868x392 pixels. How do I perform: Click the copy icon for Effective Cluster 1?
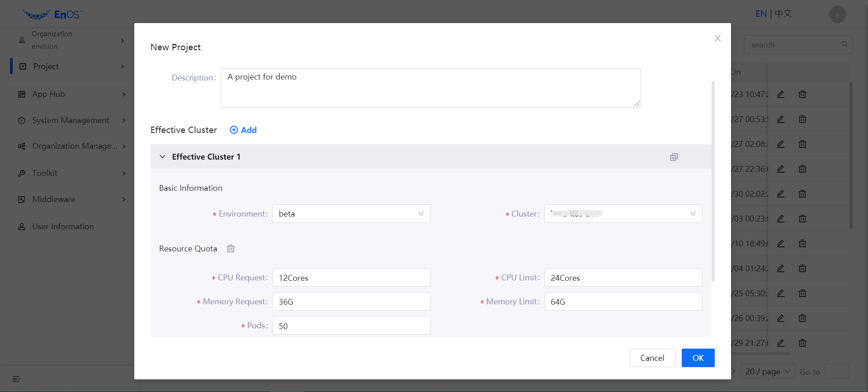click(674, 157)
